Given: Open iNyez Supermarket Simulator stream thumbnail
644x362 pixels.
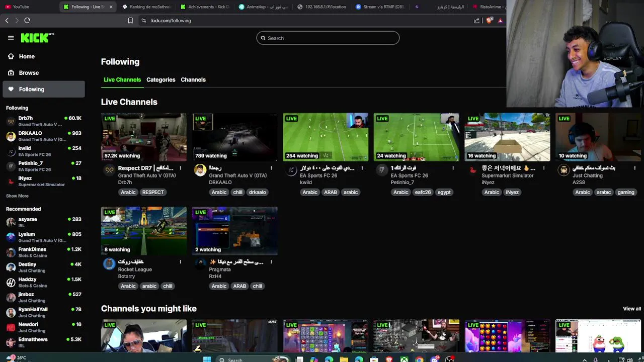Looking at the screenshot, I should pyautogui.click(x=507, y=137).
